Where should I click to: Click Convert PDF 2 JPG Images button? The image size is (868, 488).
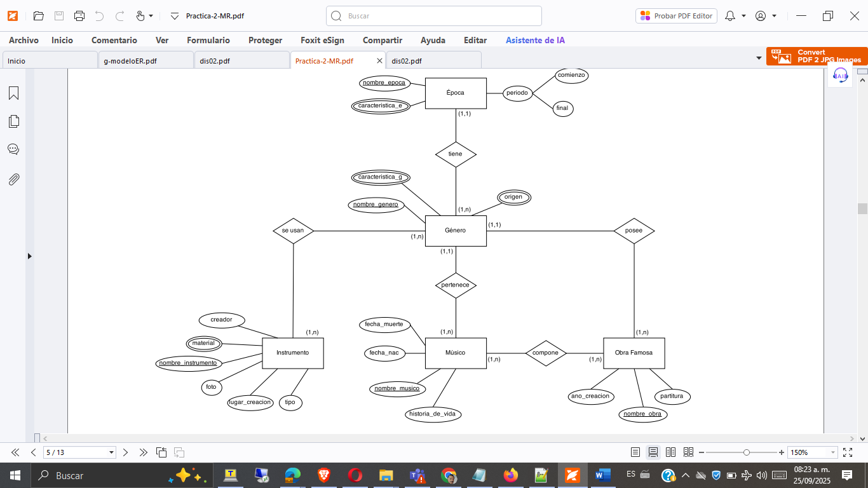pos(817,57)
